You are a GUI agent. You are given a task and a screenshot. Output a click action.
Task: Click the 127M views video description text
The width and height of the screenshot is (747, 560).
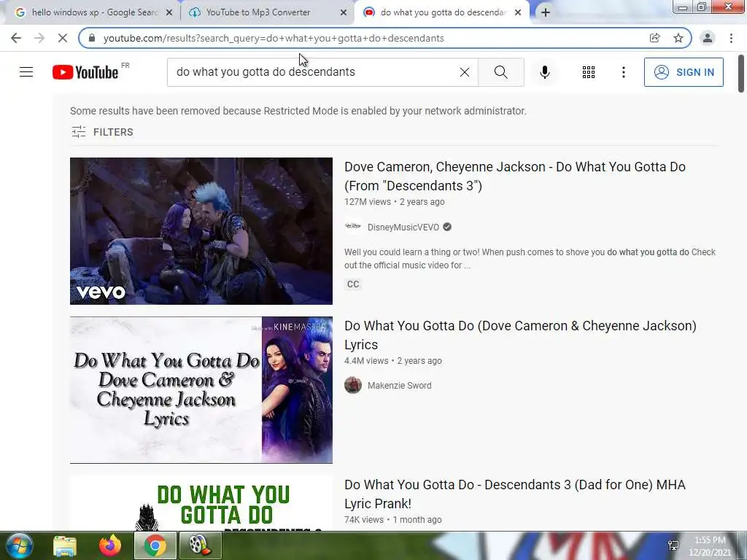pos(530,259)
